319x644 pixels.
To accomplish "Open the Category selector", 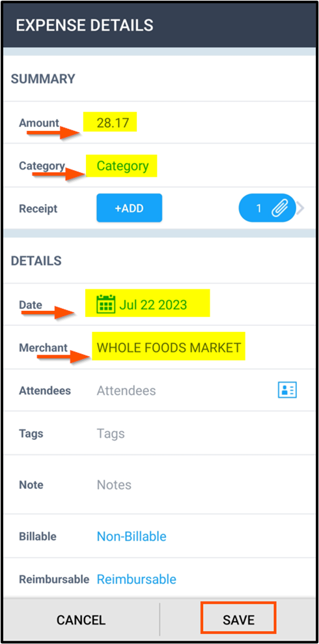I will (121, 166).
